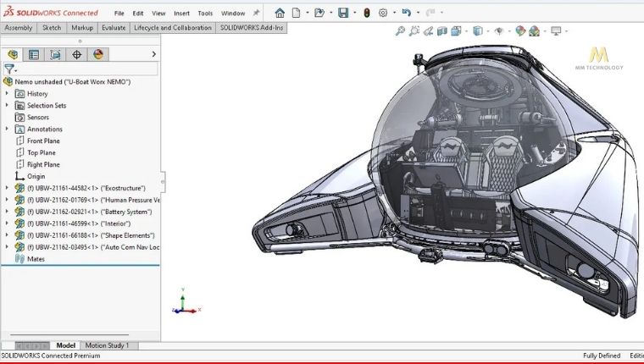Click the Apply Scene icon

pos(535,31)
